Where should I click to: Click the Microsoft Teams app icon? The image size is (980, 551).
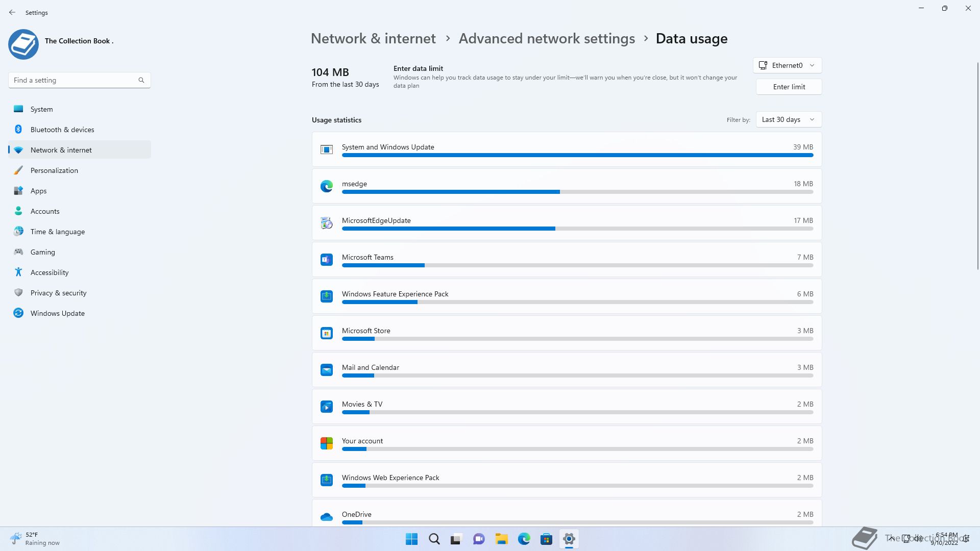click(327, 260)
